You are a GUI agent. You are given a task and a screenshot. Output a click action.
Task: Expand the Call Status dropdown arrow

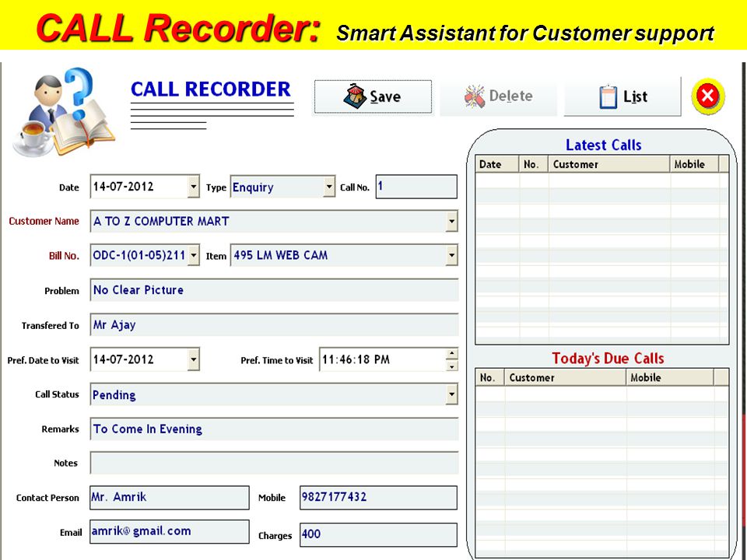[451, 394]
